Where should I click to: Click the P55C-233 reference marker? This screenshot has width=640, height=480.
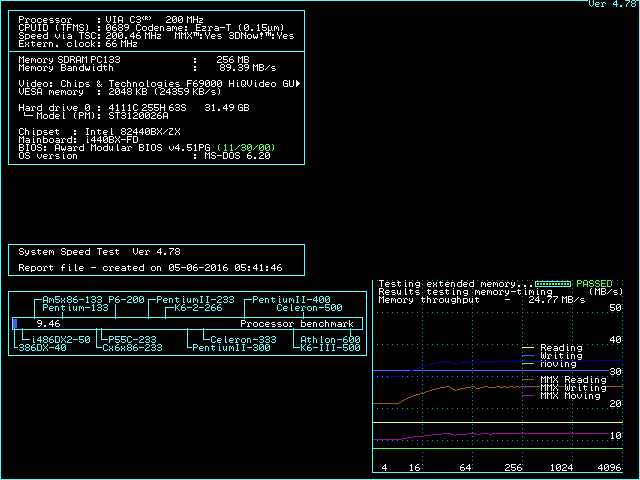(132, 340)
